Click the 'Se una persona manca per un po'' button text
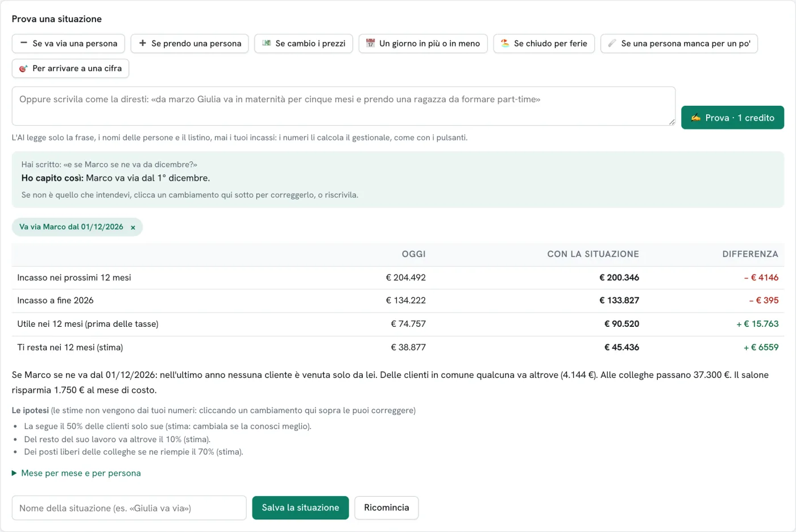This screenshot has width=796, height=532. click(x=686, y=43)
